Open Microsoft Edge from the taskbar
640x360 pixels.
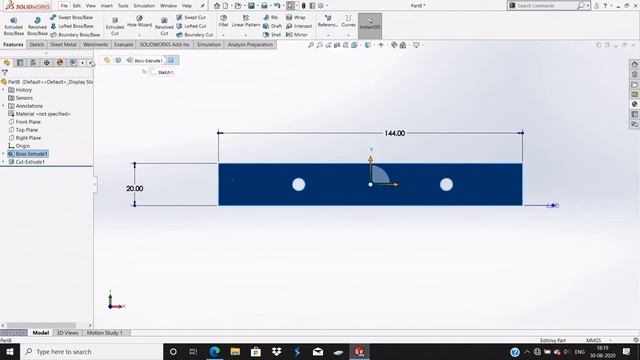point(214,351)
